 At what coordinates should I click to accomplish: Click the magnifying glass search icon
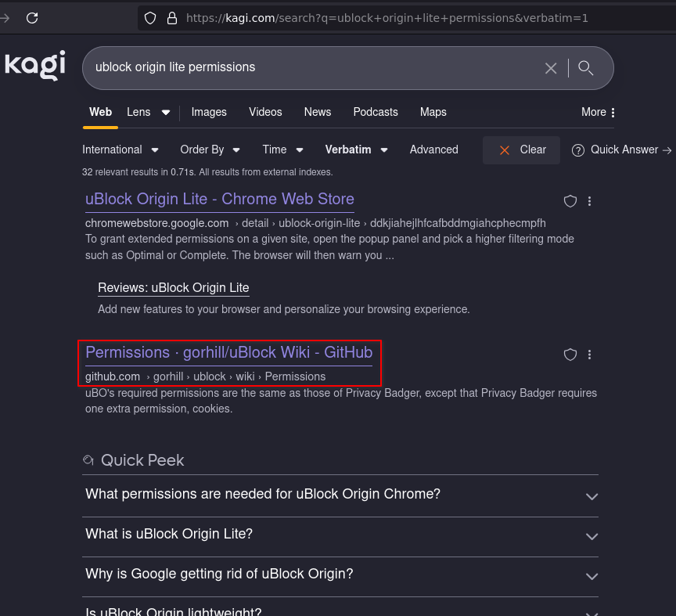click(x=586, y=68)
